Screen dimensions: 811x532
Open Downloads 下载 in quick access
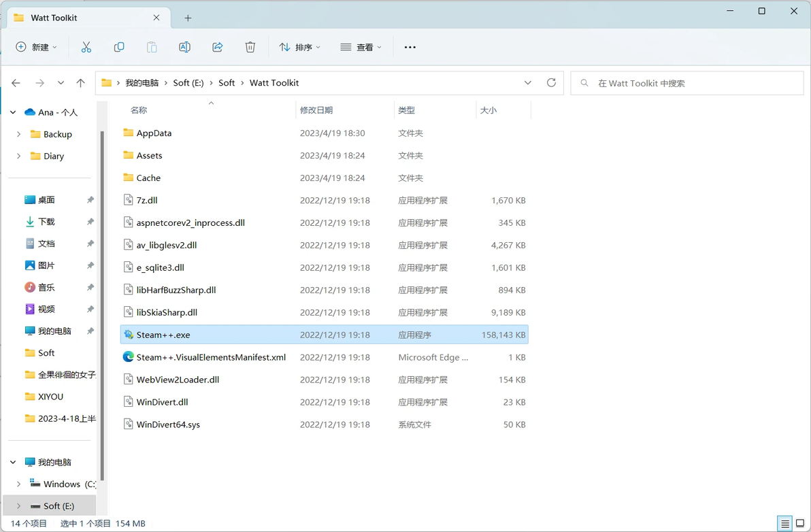click(x=46, y=221)
